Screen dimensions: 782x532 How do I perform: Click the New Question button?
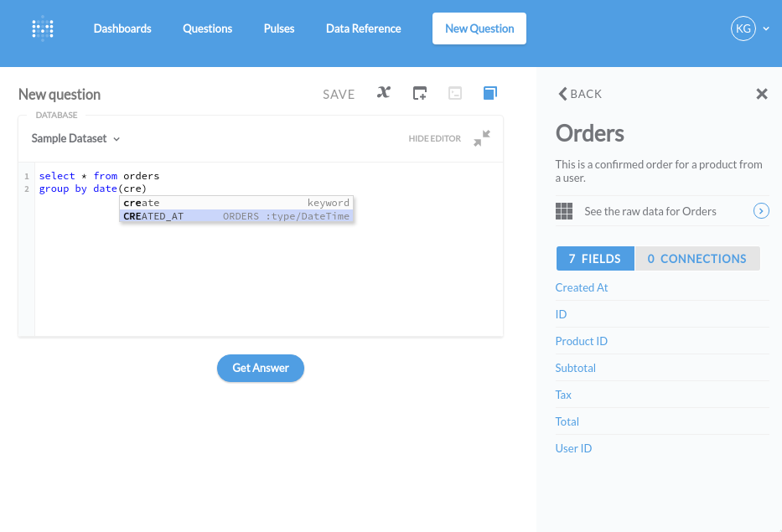coord(479,28)
